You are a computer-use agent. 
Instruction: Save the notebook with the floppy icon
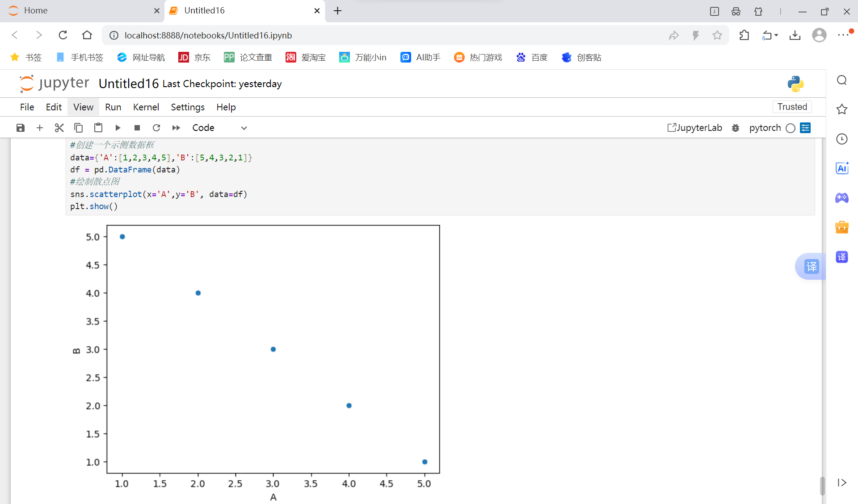[21, 128]
